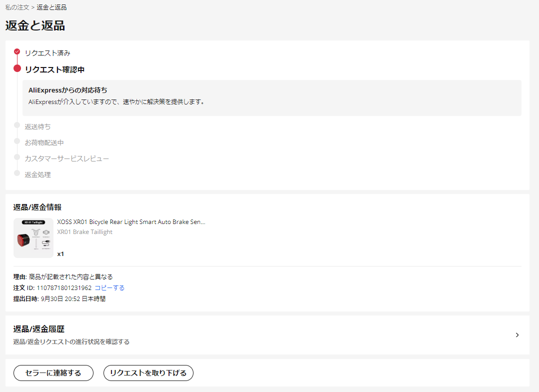
Task: Expand 返品/返金履歴 using the right chevron arrow
Action: point(517,335)
